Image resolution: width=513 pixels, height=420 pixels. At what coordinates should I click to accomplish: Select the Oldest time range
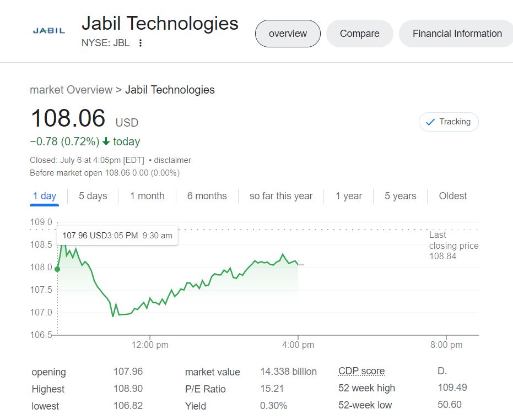click(452, 196)
